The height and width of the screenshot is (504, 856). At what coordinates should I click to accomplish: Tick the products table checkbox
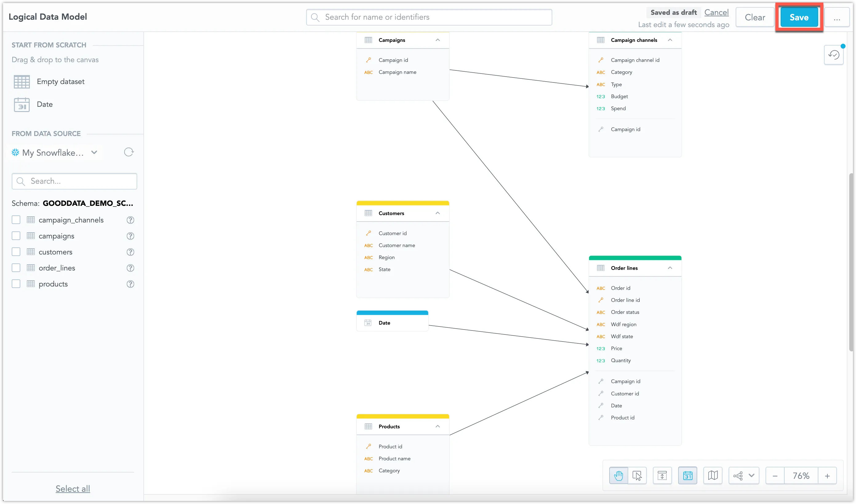pyautogui.click(x=16, y=284)
